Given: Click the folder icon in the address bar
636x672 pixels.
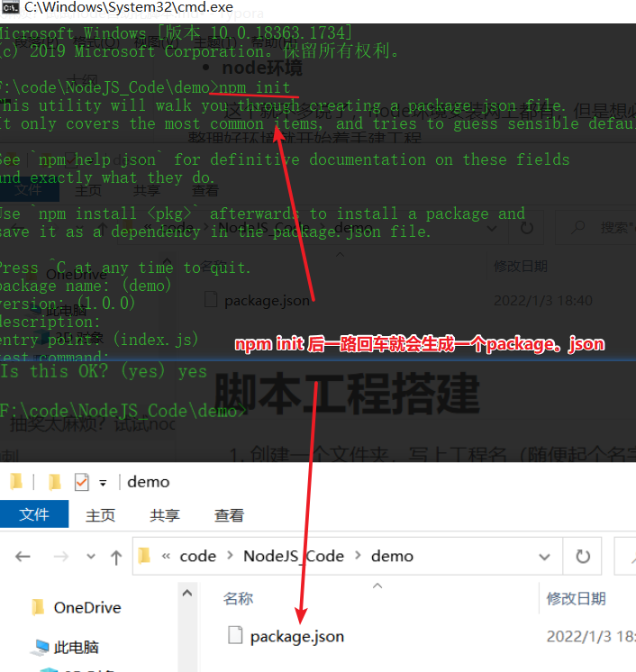Looking at the screenshot, I should pos(144,556).
